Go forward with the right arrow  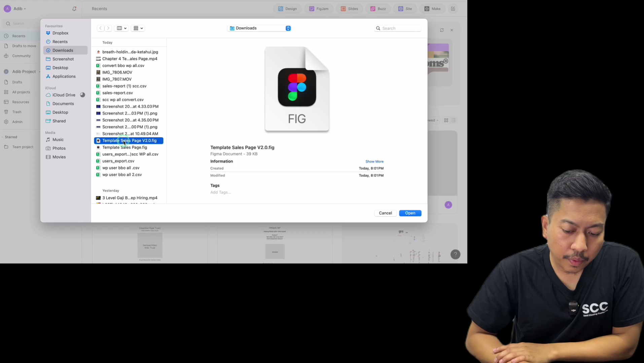pos(108,28)
